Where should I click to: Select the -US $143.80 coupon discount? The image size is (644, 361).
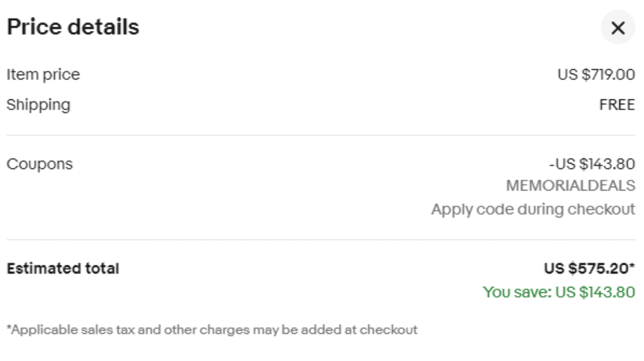[x=592, y=164]
